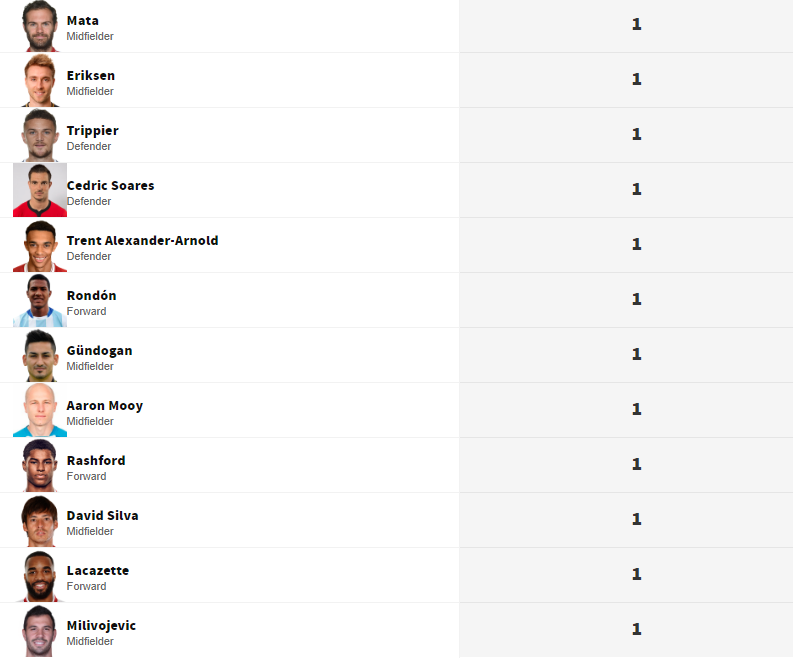
Task: Select the Cedric Soares name link
Action: coord(110,185)
